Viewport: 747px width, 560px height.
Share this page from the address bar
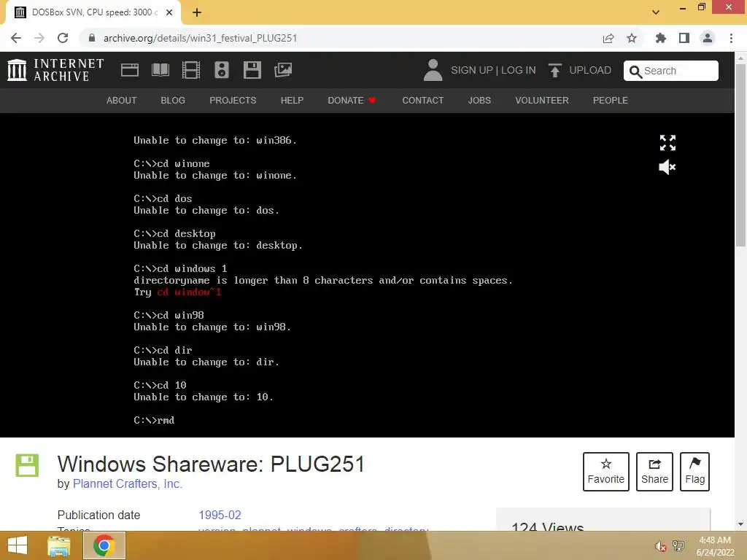pos(608,38)
